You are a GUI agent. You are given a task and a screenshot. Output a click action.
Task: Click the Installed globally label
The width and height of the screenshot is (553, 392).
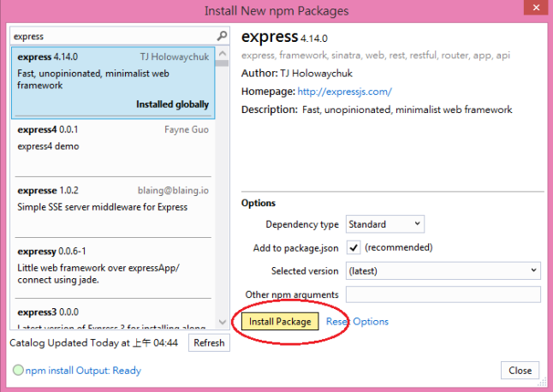[172, 104]
